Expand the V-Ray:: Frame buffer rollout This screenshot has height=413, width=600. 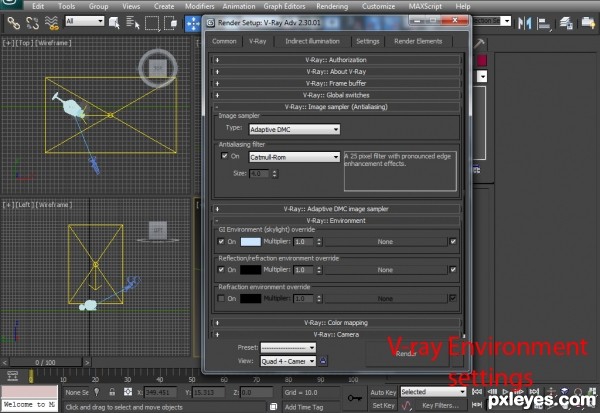336,83
